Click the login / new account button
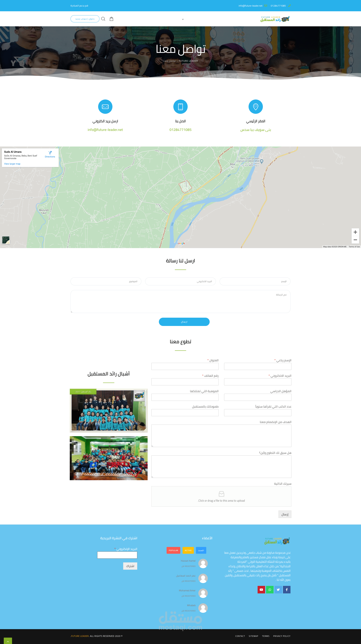The height and width of the screenshot is (644, 361). point(85,19)
